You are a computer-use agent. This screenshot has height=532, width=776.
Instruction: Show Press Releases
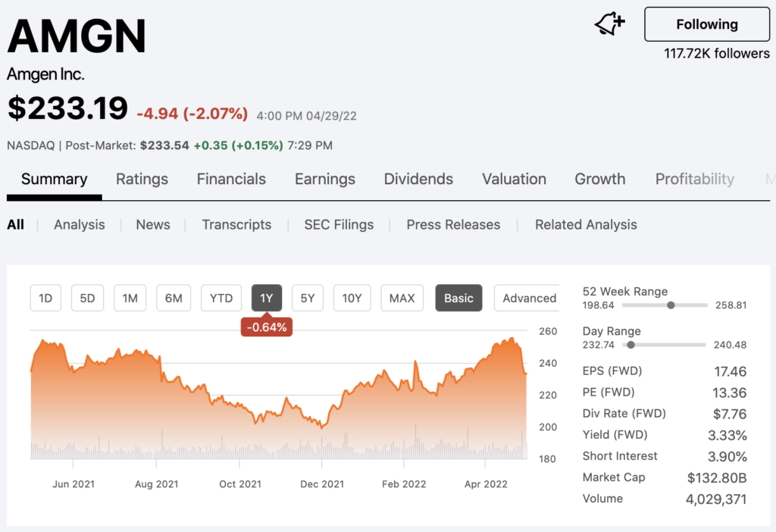[x=453, y=224]
